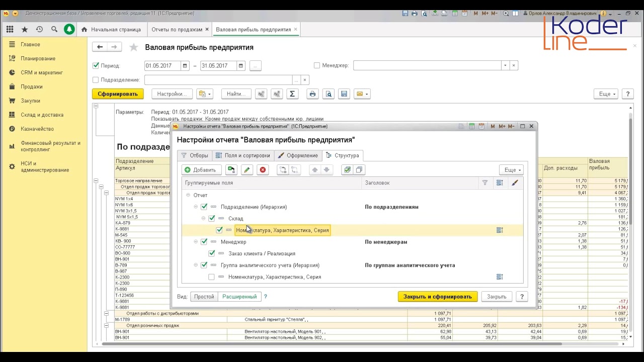
Task: Open Отчеты по продажам tab
Action: point(177,30)
